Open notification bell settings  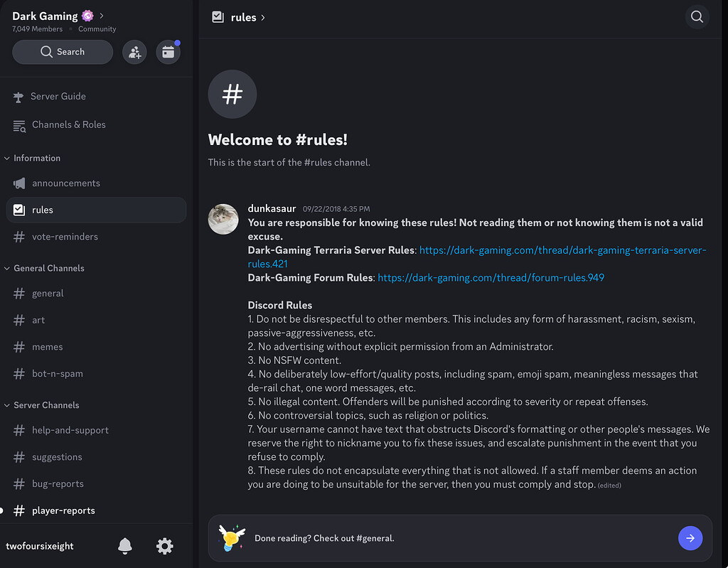(125, 546)
